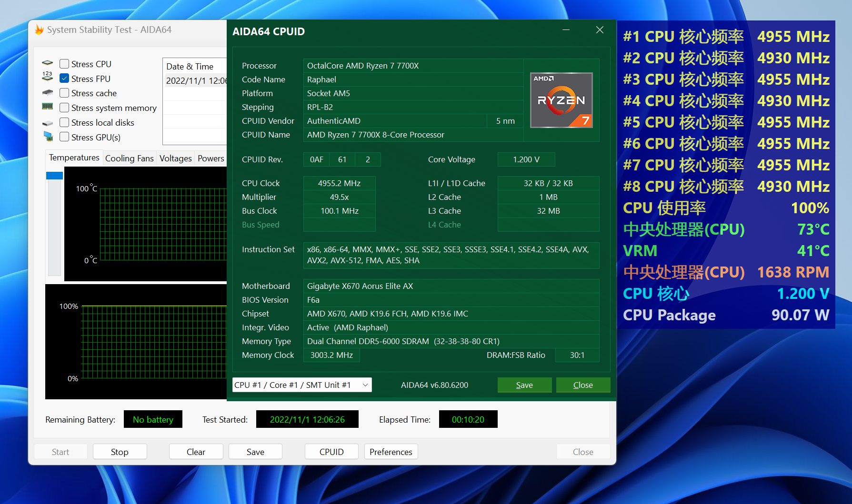Click the Platform value Socket AM5
Screen dimensions: 852x504
pyautogui.click(x=413, y=93)
